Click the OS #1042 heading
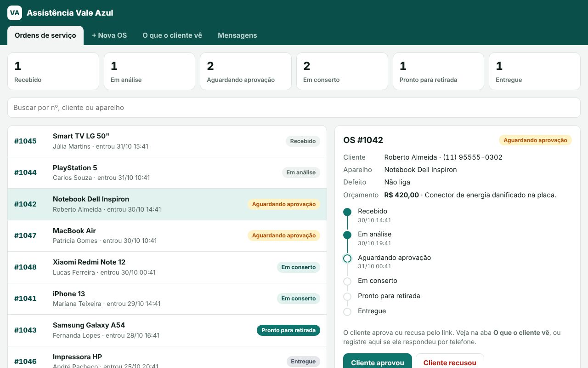The image size is (588, 368). (x=363, y=140)
